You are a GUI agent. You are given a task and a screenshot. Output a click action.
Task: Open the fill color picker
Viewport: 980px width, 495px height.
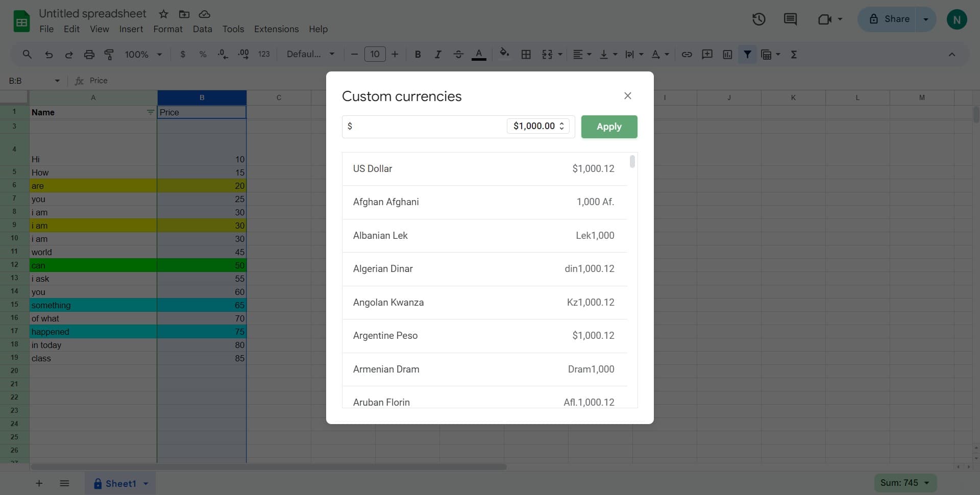(504, 54)
